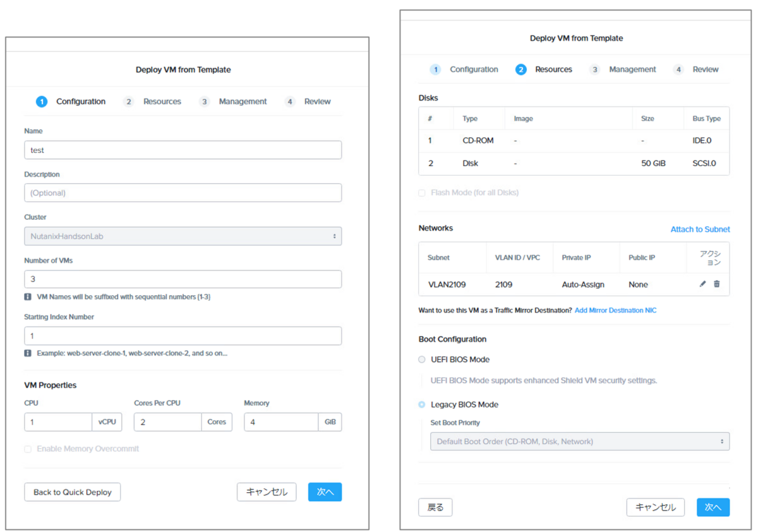Click the Starting Index Number field
Image resolution: width=758 pixels, height=532 pixels.
tap(183, 336)
